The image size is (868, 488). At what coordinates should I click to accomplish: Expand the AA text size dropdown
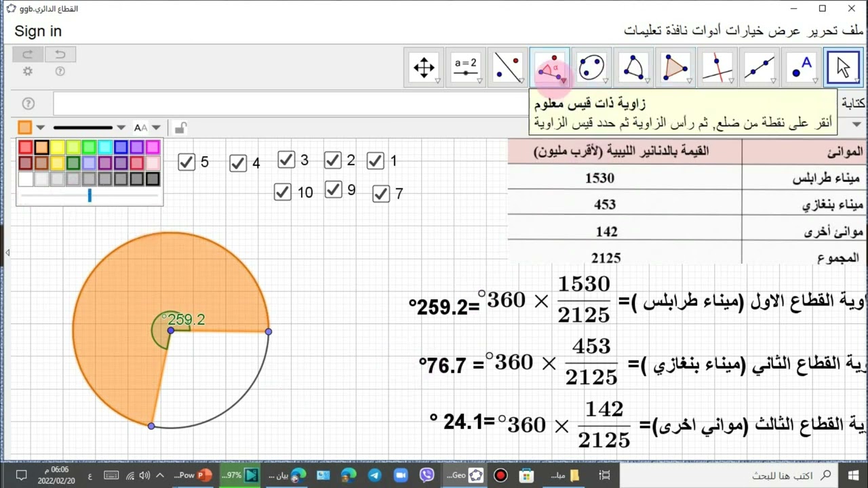click(x=156, y=127)
